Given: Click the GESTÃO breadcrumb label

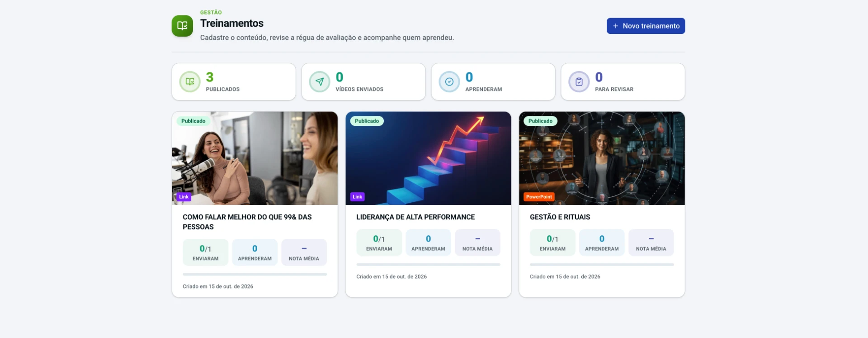Looking at the screenshot, I should pos(211,12).
